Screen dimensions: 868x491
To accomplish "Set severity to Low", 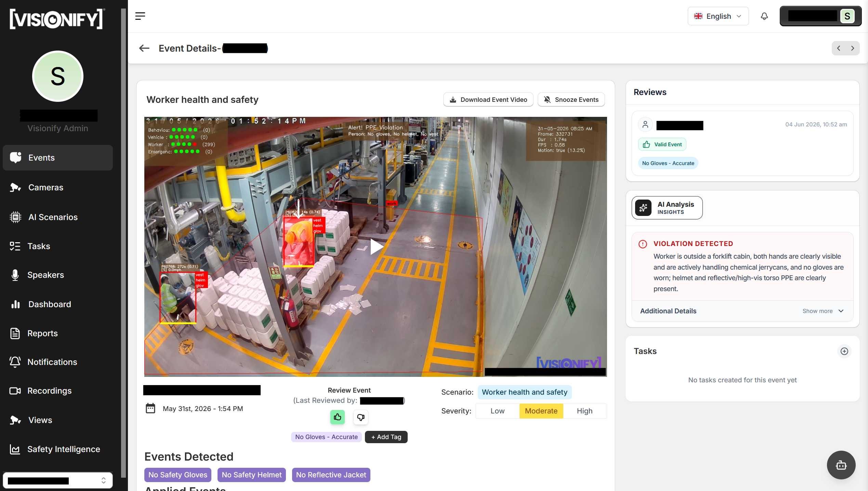I will (x=497, y=411).
